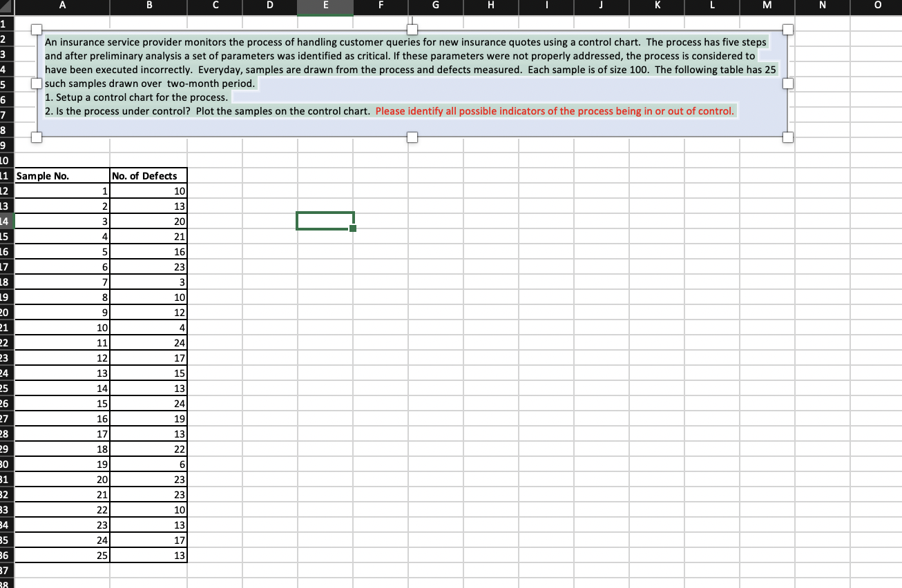Select defects value 23 for sample 6
This screenshot has width=902, height=588.
coord(148,267)
